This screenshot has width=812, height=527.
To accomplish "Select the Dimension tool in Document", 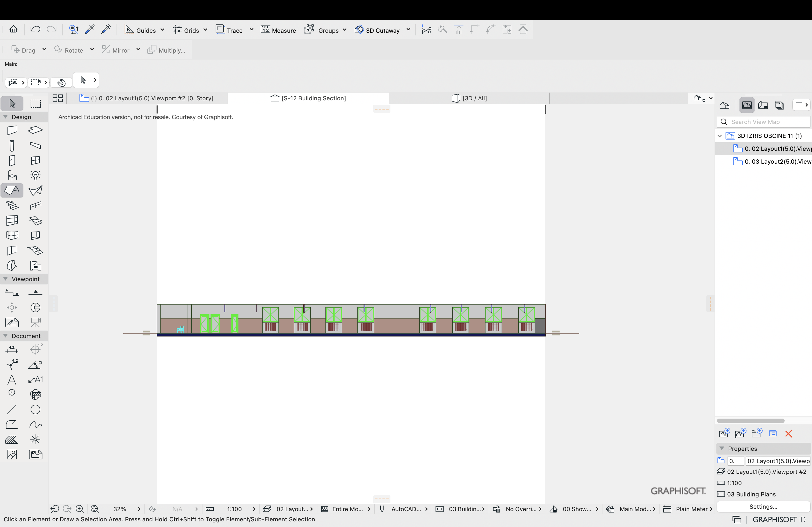I will pos(12,349).
